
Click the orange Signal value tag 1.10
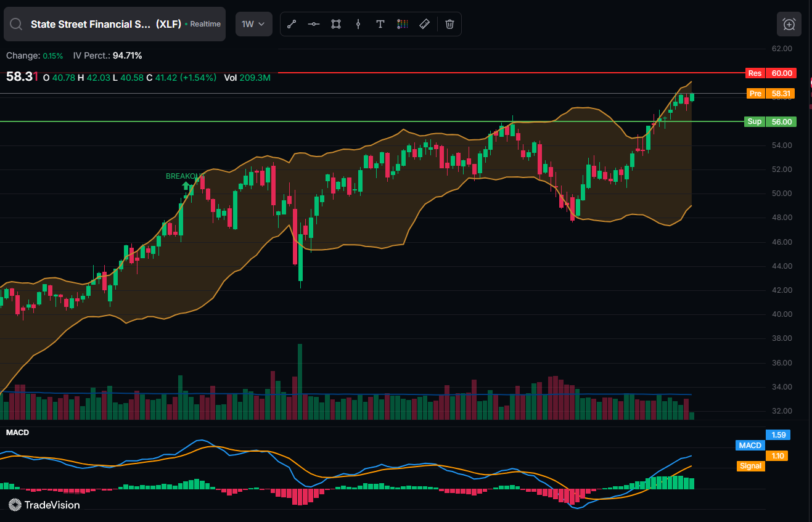tap(778, 456)
